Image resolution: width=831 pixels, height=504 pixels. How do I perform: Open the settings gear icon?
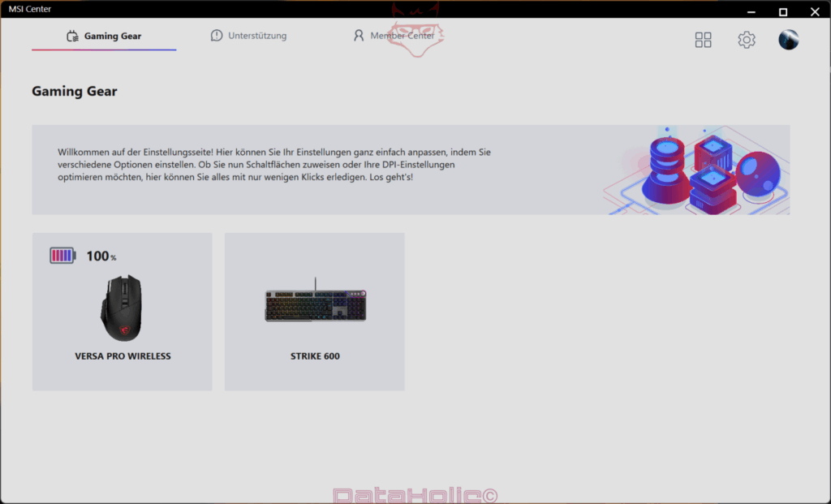(x=747, y=40)
